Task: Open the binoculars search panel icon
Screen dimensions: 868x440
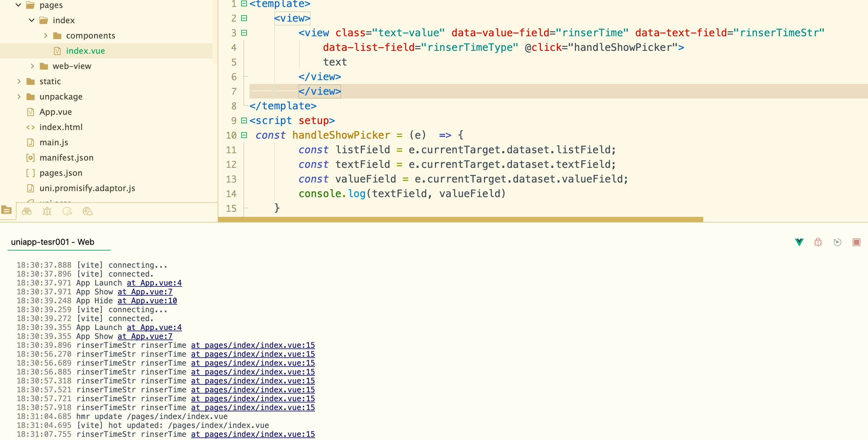Action: 27,211
